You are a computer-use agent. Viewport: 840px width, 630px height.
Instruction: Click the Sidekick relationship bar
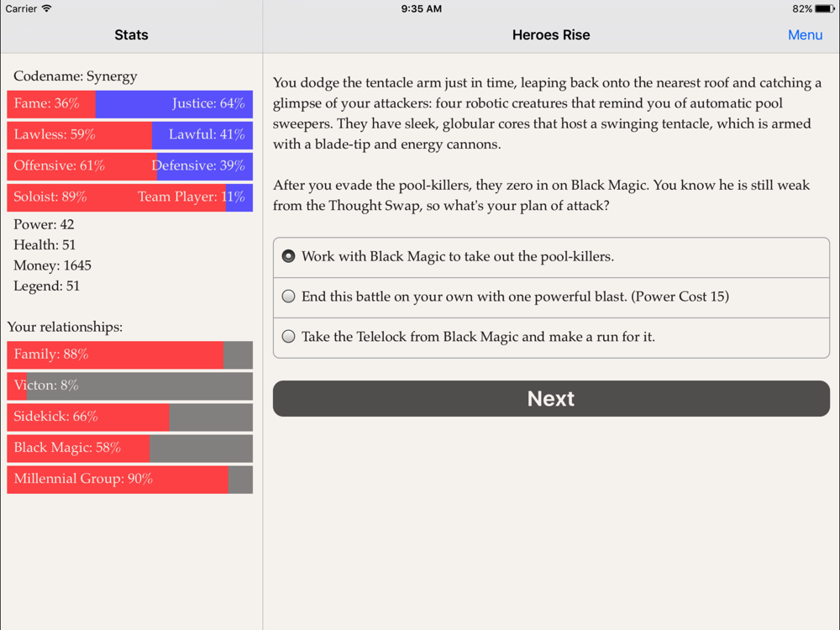pos(129,417)
